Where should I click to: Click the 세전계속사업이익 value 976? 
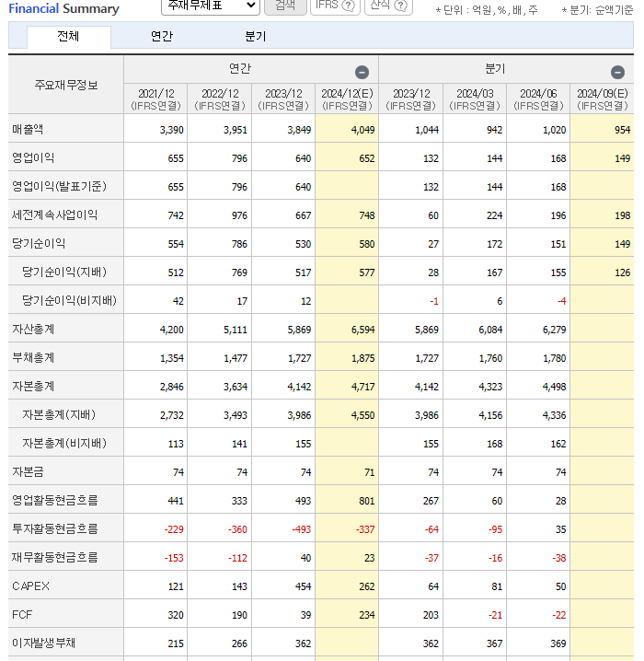(239, 215)
